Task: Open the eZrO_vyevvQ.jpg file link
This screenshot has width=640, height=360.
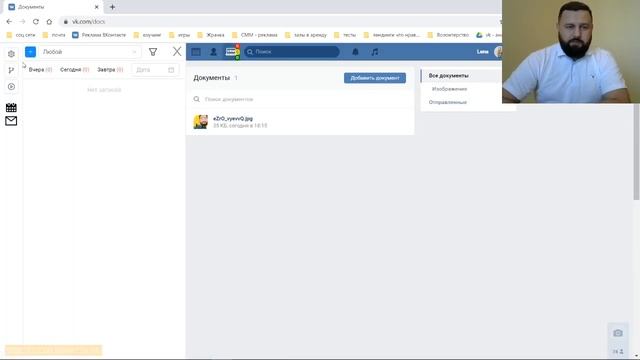Action: pyautogui.click(x=233, y=118)
